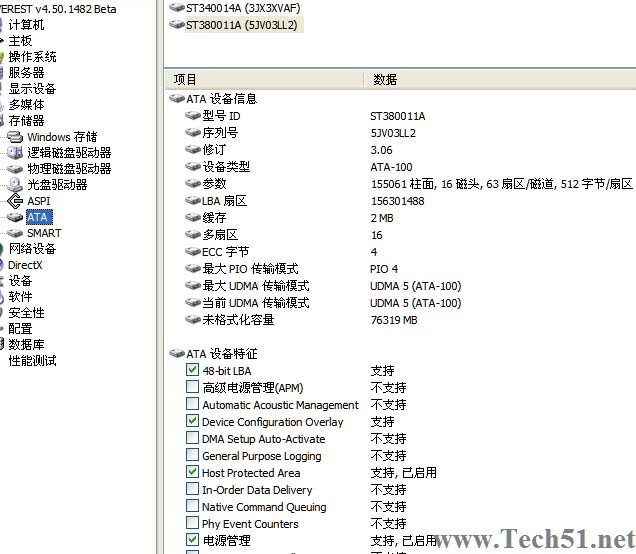Click the LBA 扇区 row icon
The image size is (636, 554).
[x=193, y=200]
